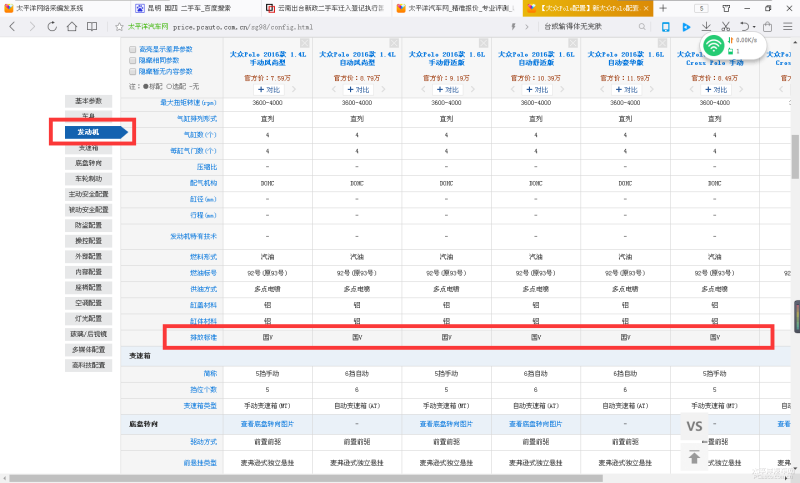The height and width of the screenshot is (483, 800).
Task: Remove the Polo 1.6L 自动豪华版 column
Action: pos(662,43)
